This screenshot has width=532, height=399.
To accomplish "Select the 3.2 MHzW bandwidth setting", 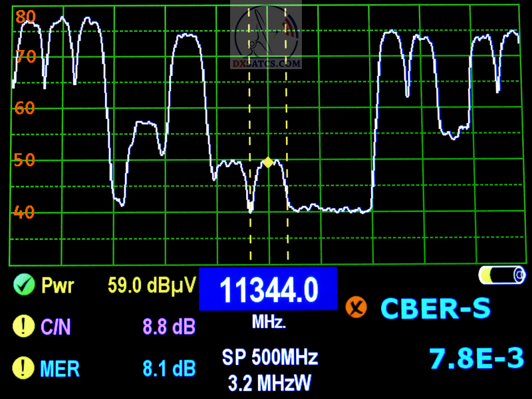I will (269, 384).
